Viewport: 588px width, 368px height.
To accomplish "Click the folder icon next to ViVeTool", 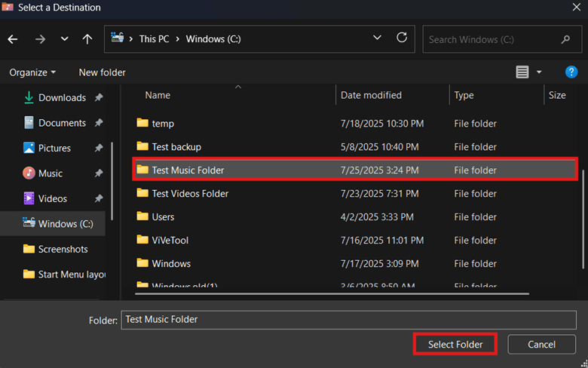I will click(142, 239).
